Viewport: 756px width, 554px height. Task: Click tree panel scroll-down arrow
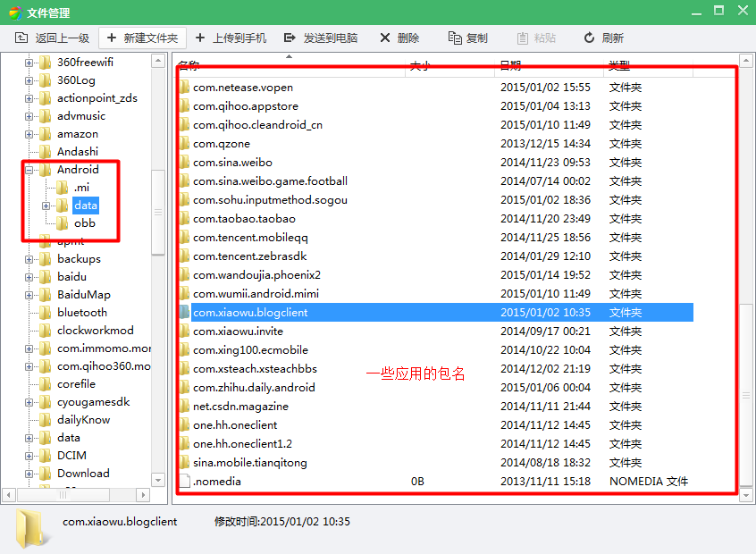(x=157, y=480)
